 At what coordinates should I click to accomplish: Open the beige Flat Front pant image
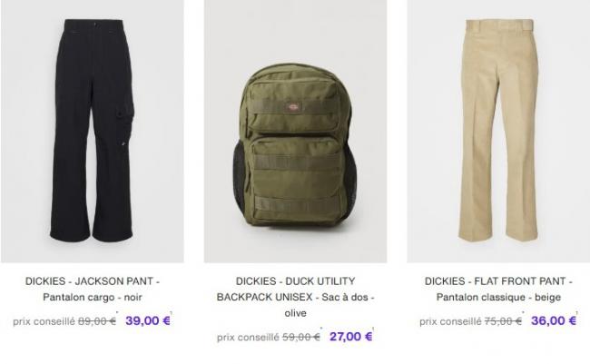[498, 131]
